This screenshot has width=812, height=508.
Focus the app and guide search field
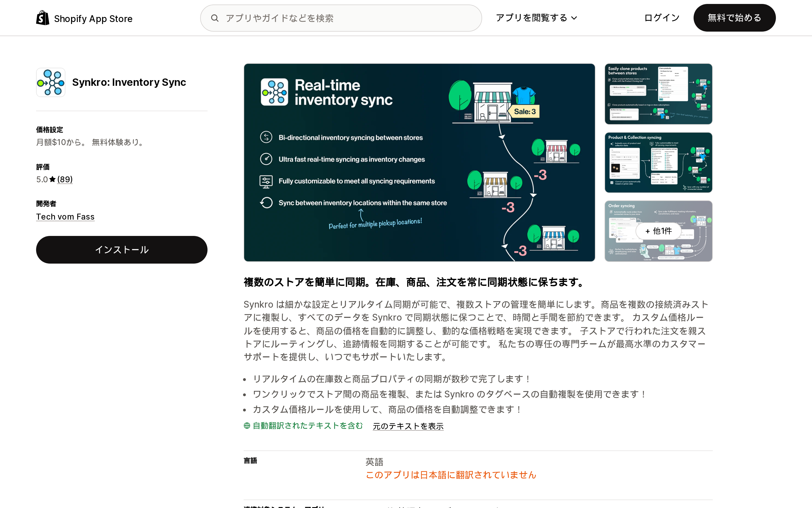341,18
